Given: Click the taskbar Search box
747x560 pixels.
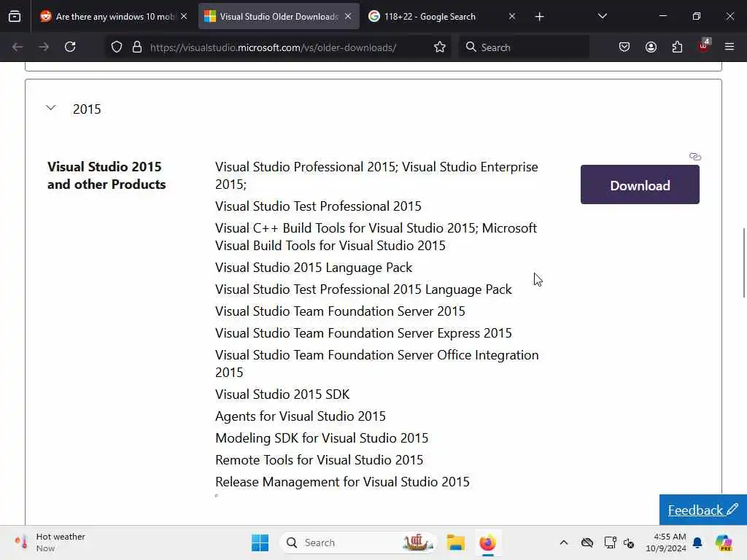Looking at the screenshot, I should pos(358,542).
